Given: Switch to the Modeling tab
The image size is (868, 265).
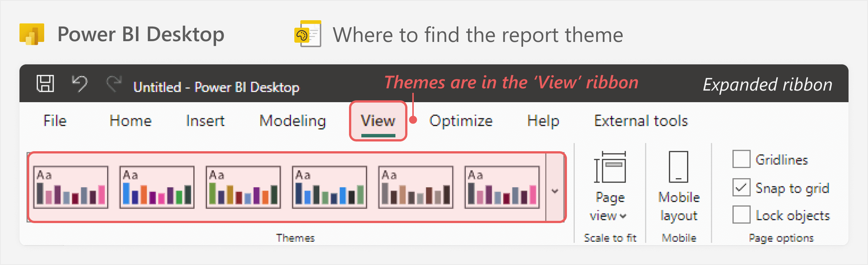Looking at the screenshot, I should tap(293, 121).
